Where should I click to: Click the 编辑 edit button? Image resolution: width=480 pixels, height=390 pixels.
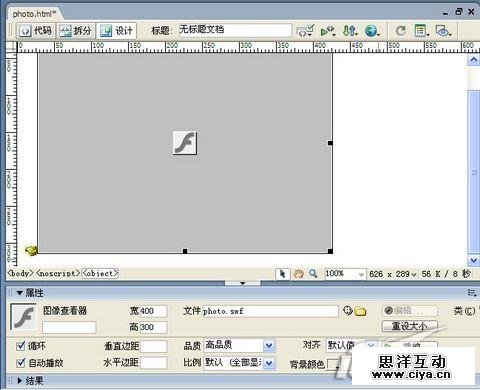(409, 311)
